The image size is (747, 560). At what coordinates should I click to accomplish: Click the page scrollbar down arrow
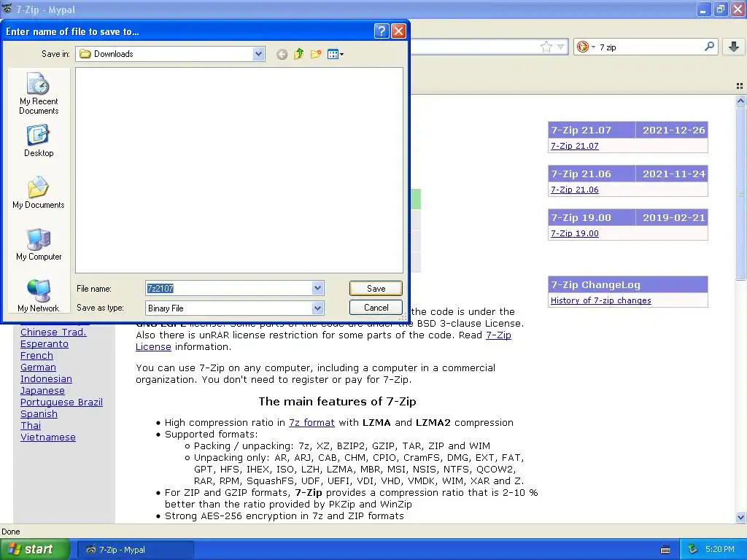pos(740,517)
